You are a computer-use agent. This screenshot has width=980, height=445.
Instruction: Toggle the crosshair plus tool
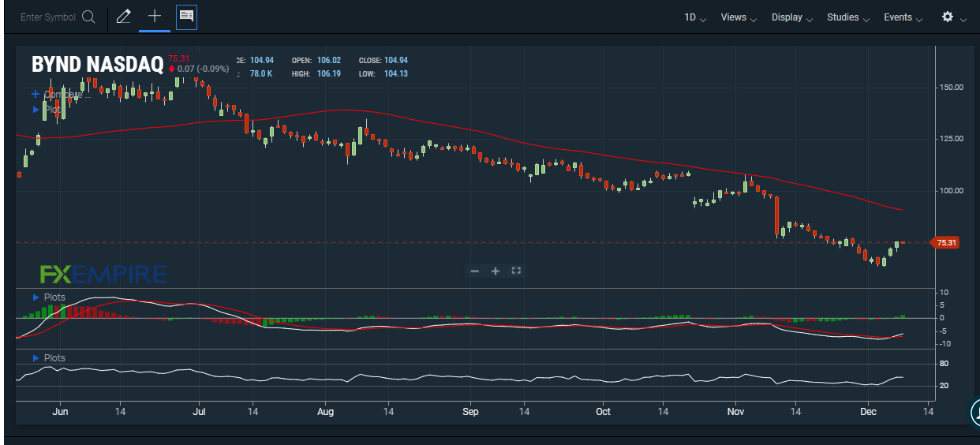click(x=155, y=17)
